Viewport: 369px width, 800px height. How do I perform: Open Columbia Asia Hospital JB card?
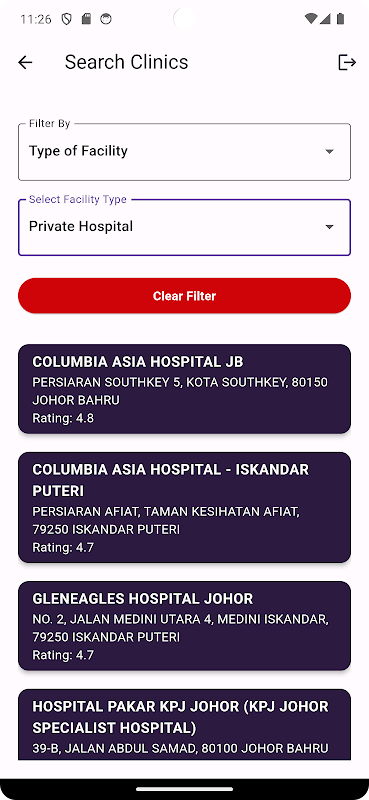pyautogui.click(x=184, y=389)
